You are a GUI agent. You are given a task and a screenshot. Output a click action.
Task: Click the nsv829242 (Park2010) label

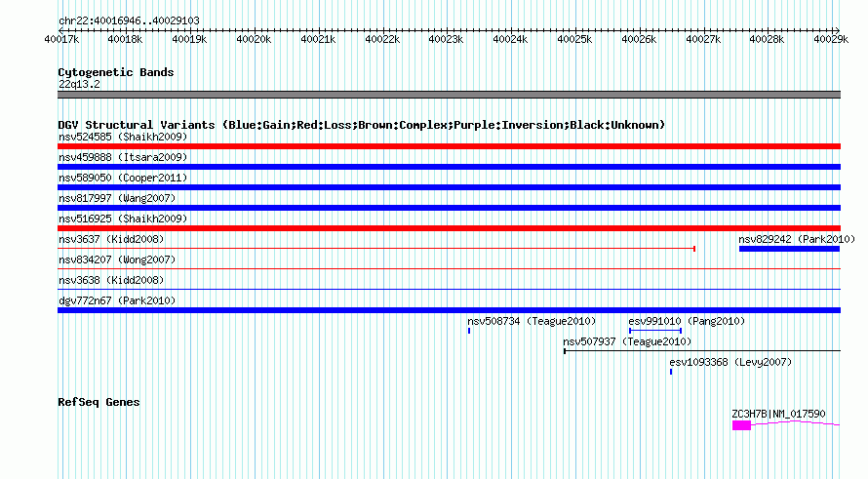(797, 239)
